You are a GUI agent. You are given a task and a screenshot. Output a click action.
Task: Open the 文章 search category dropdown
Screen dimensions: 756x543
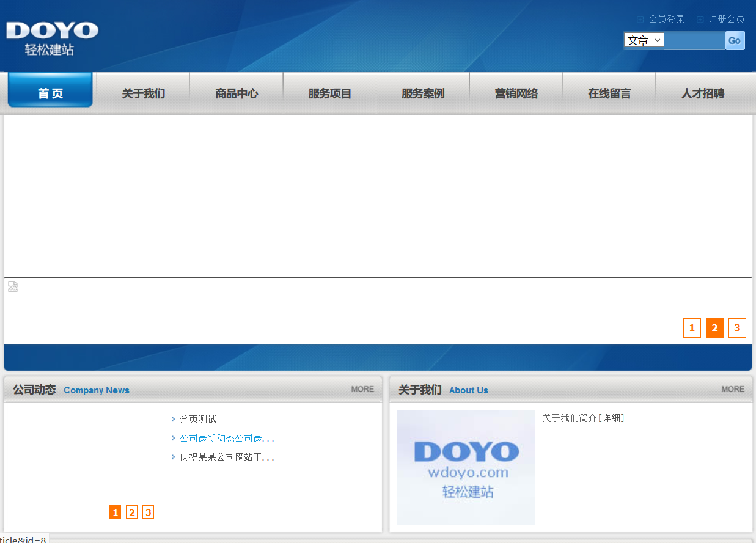pos(644,40)
